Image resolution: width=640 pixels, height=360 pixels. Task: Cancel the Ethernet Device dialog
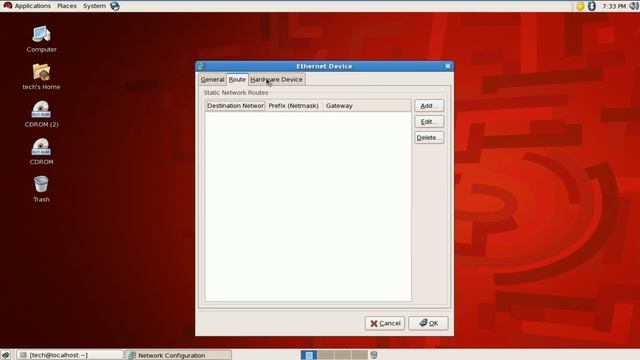pyautogui.click(x=385, y=323)
